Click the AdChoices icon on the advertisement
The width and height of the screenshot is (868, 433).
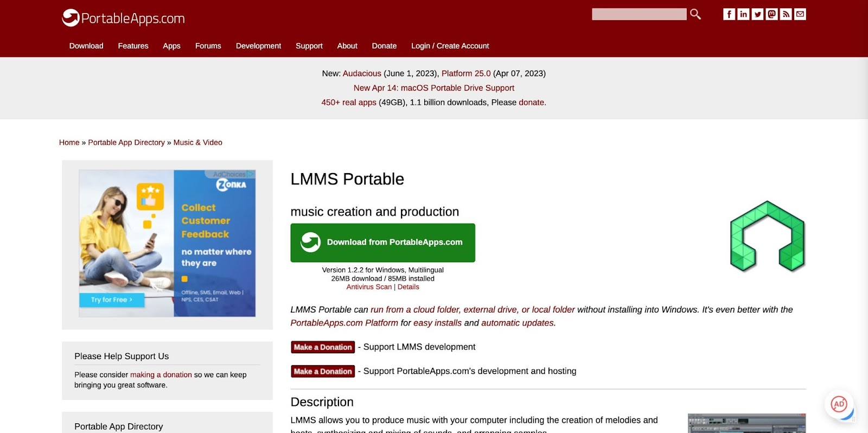pos(250,174)
